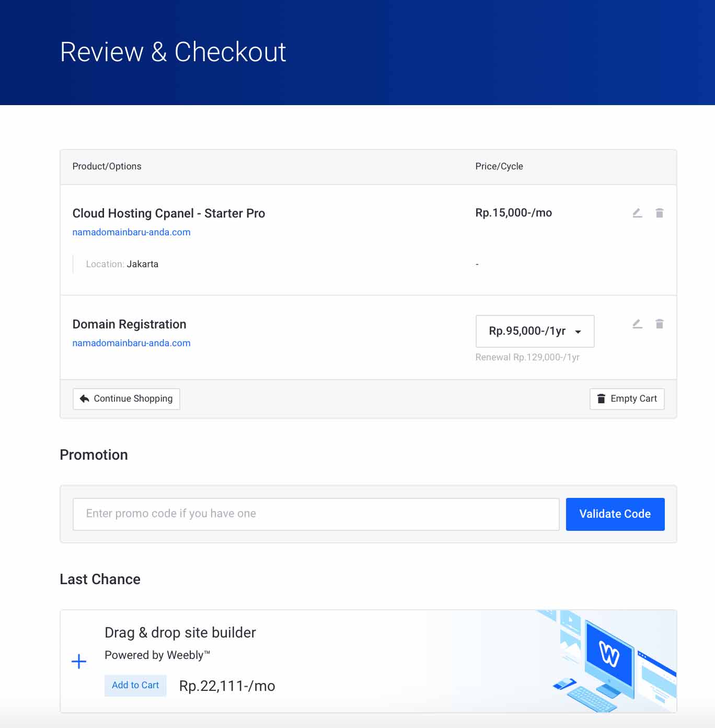Delete Cloud Hosting Cpanel item via trash icon
The width and height of the screenshot is (715, 728).
(659, 213)
